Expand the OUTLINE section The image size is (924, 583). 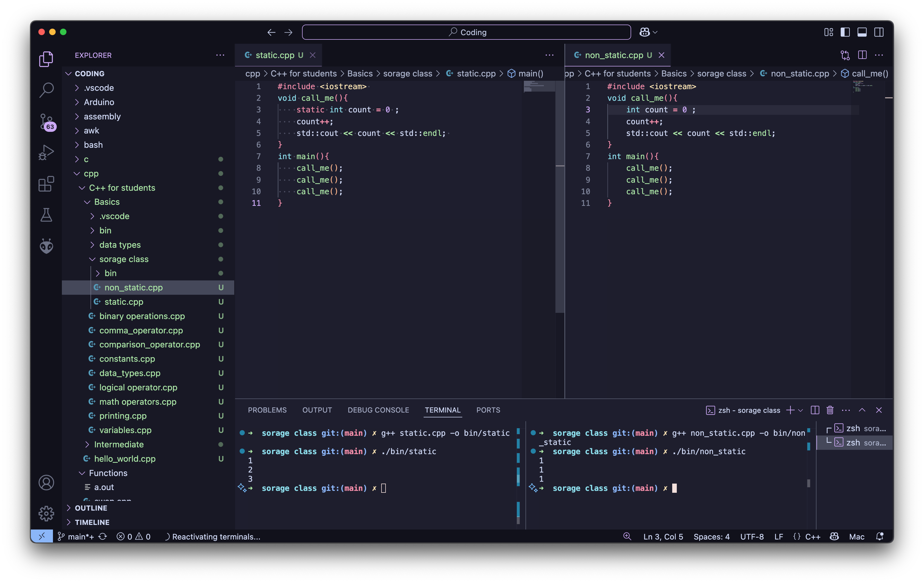91,508
